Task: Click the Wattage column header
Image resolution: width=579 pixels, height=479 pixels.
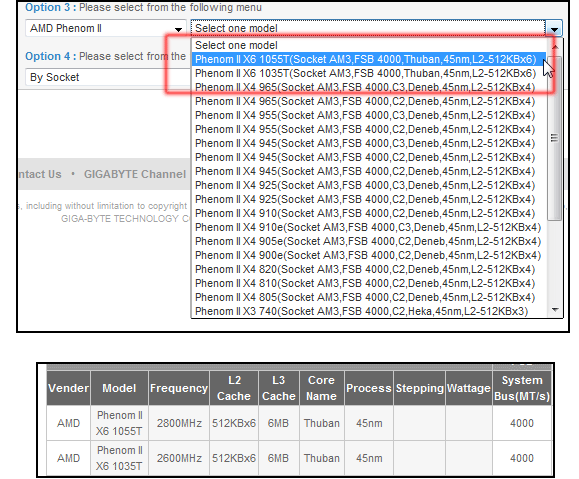Action: [x=469, y=388]
